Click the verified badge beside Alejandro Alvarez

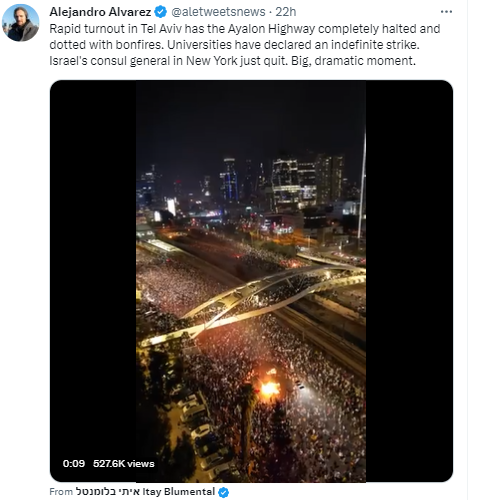161,12
